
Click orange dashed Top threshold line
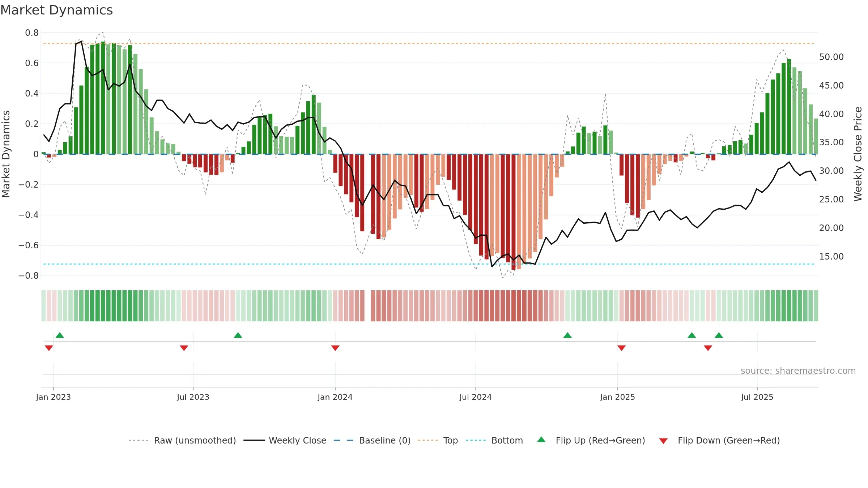(429, 44)
